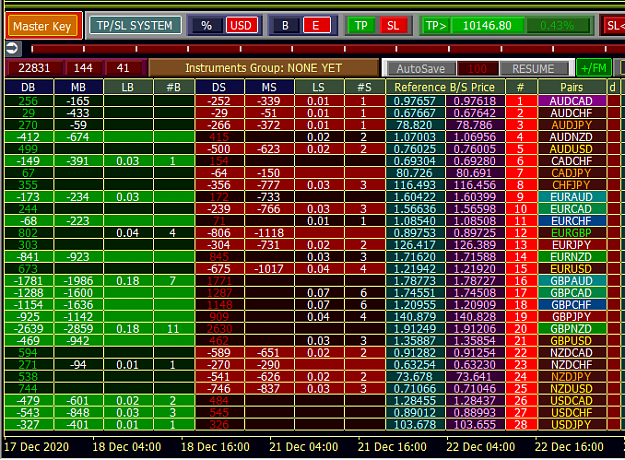Enable the red SL toggle

click(x=393, y=26)
